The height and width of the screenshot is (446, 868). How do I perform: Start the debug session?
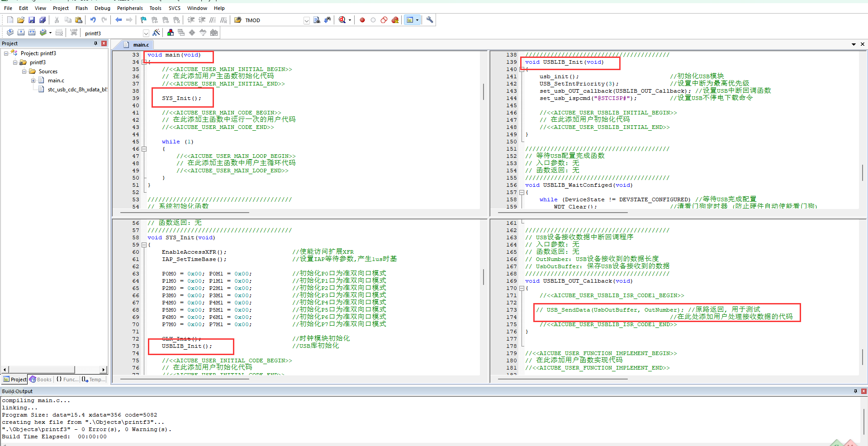coord(342,20)
